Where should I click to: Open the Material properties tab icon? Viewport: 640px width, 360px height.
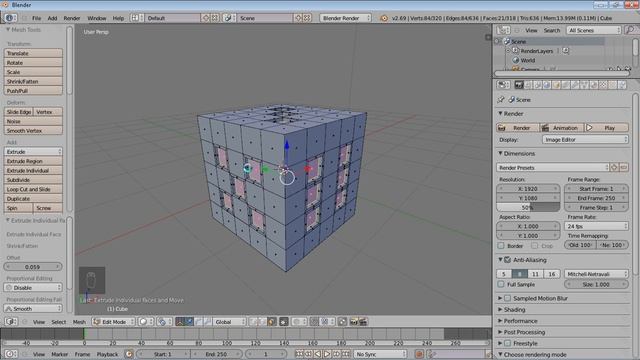point(594,85)
